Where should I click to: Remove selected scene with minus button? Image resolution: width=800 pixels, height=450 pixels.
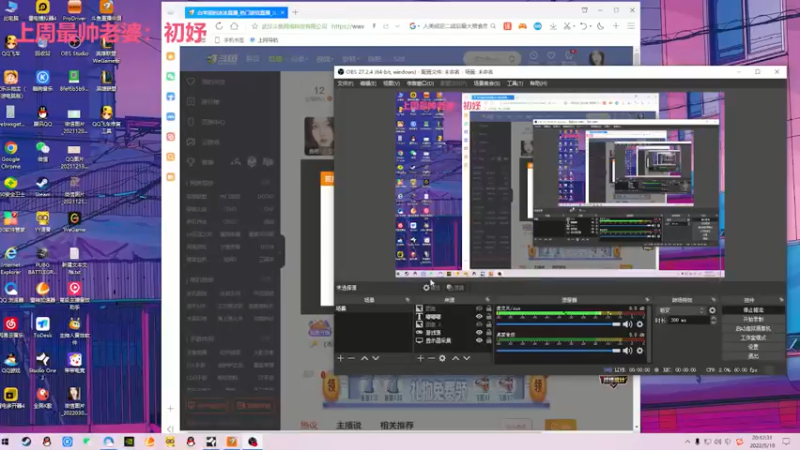pos(352,358)
